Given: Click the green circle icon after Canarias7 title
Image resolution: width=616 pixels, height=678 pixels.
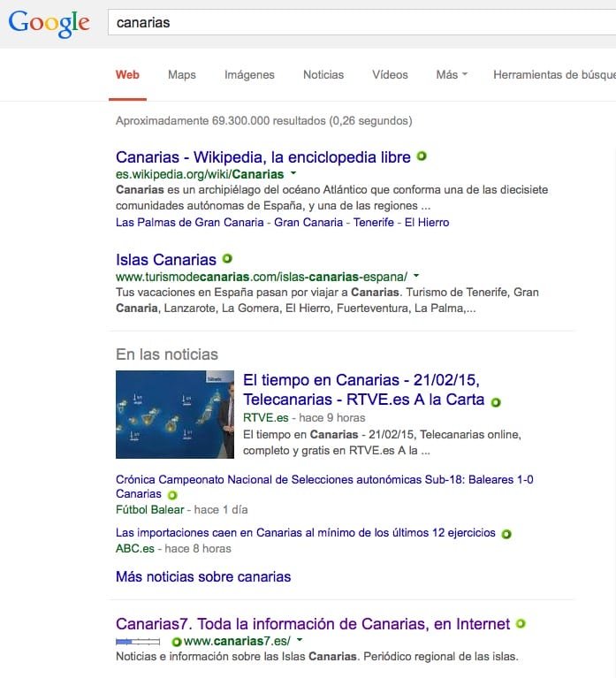Looking at the screenshot, I should [521, 623].
